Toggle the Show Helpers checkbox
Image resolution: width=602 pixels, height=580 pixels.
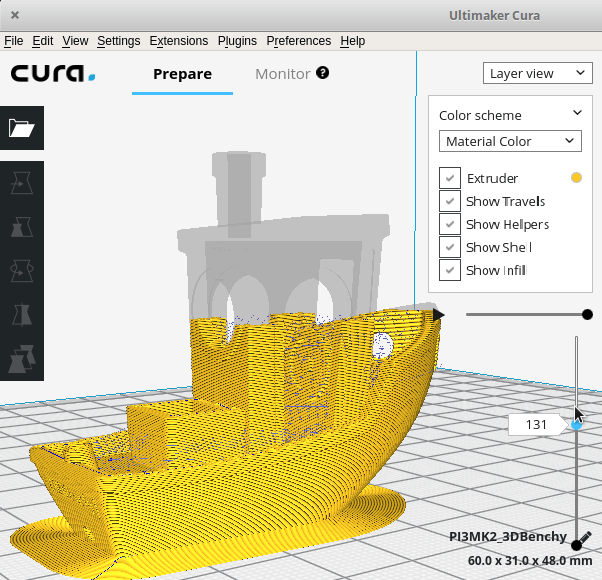[x=449, y=224]
